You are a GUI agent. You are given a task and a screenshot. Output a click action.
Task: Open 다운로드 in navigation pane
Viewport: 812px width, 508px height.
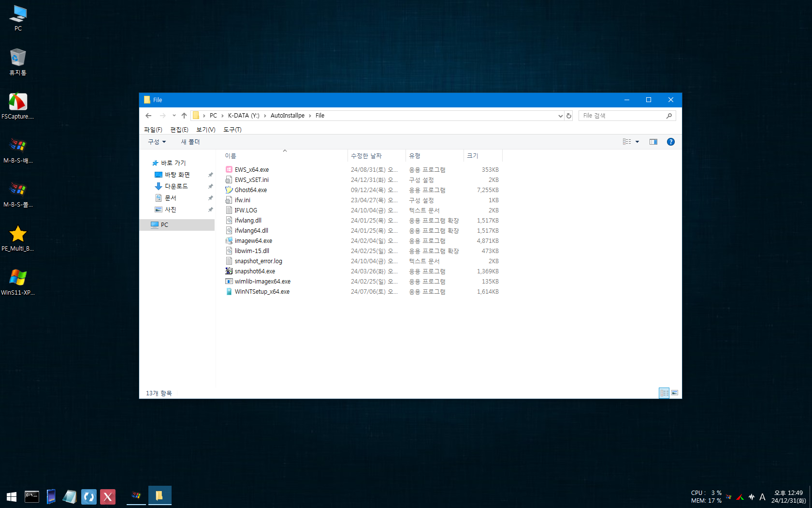[x=171, y=186]
